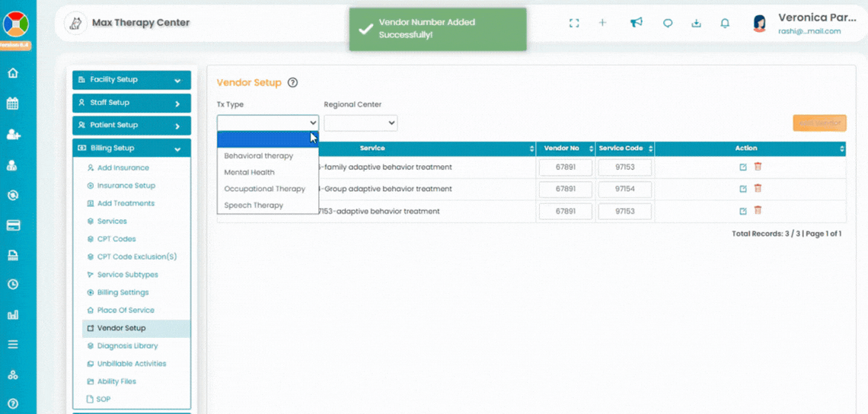The height and width of the screenshot is (414, 868).
Task: Click the download icon in header
Action: (696, 23)
